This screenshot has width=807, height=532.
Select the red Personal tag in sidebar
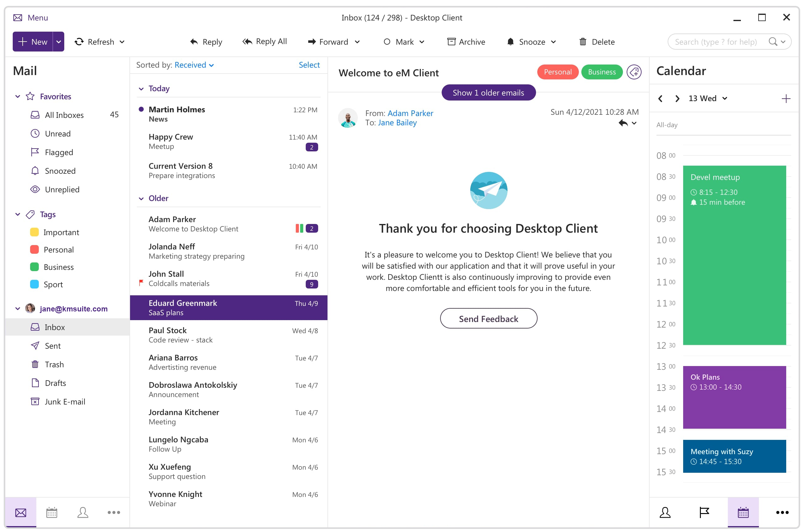(x=52, y=250)
